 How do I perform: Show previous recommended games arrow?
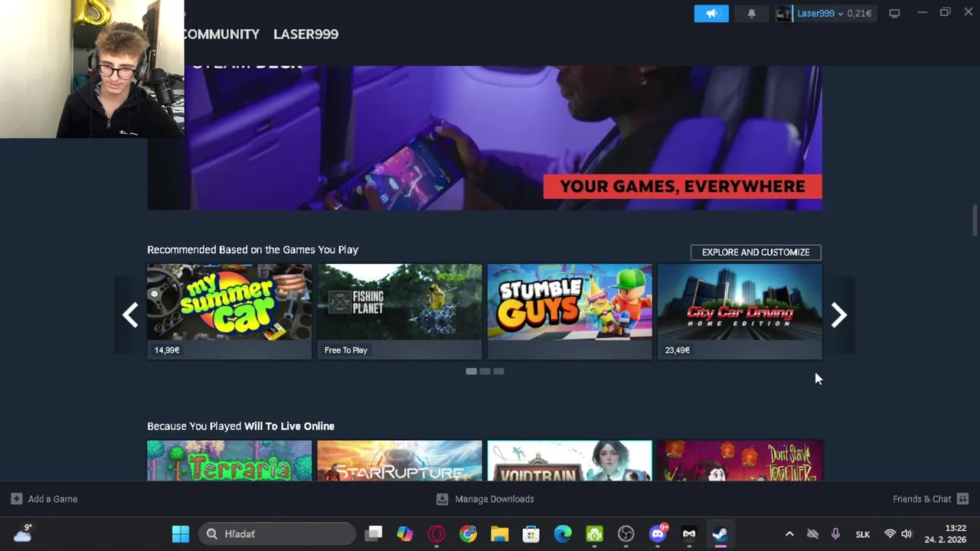click(x=130, y=315)
